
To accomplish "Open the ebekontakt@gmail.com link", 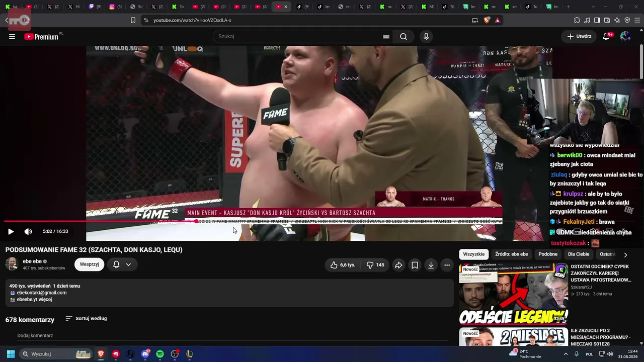I will [x=42, y=293].
